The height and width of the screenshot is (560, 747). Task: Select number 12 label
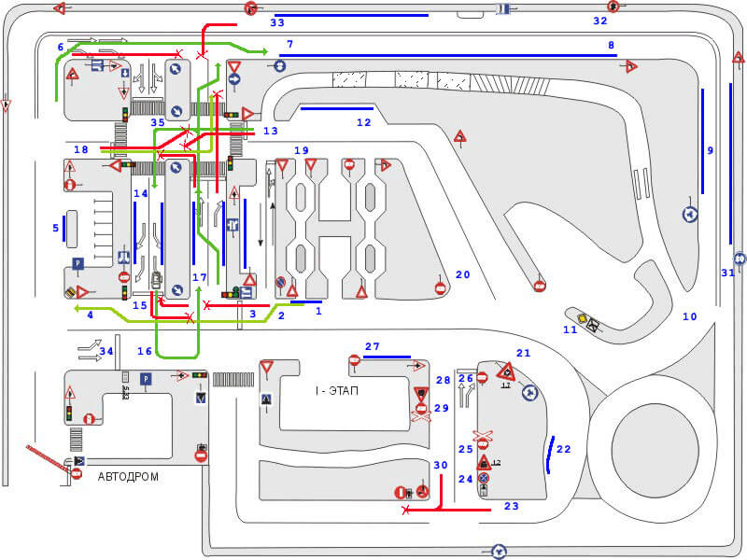[x=364, y=123]
